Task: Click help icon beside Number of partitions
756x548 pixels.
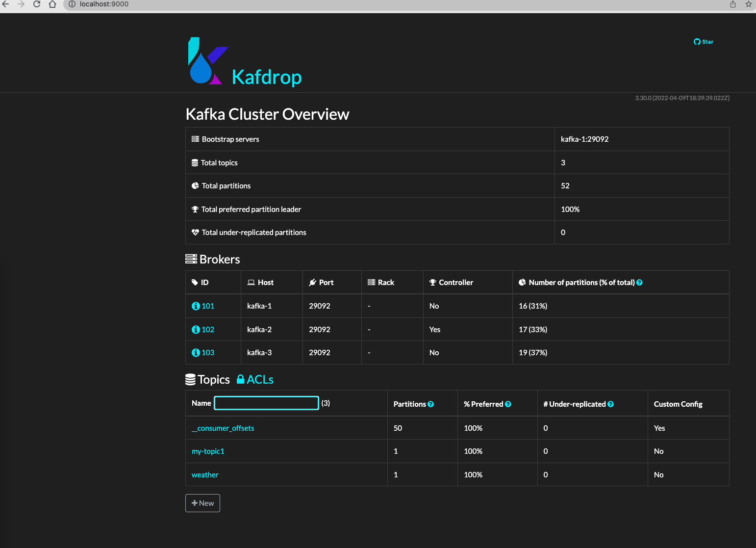Action: (639, 283)
